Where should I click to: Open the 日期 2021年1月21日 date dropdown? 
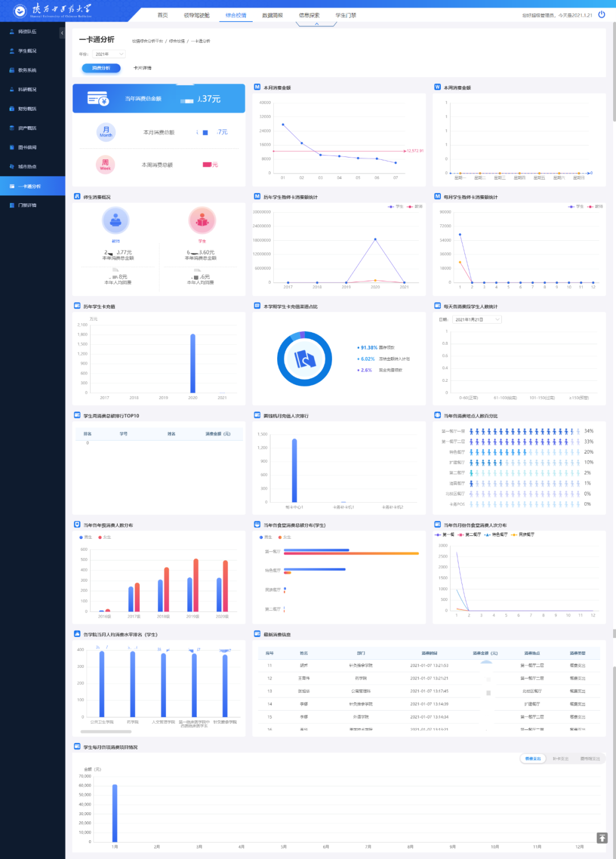coord(477,320)
